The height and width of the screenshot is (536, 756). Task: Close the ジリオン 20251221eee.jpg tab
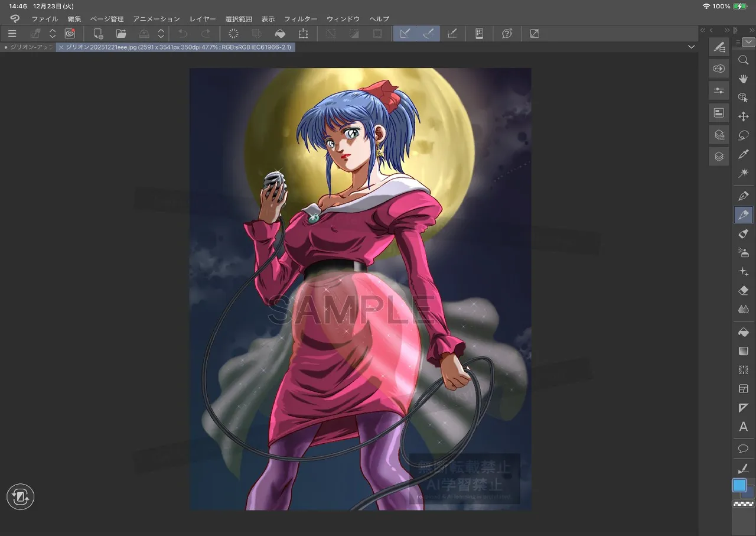pos(61,47)
